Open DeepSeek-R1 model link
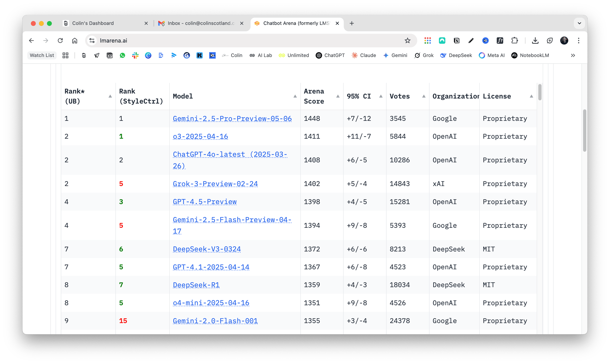Screen dimensions: 610x364 196,285
